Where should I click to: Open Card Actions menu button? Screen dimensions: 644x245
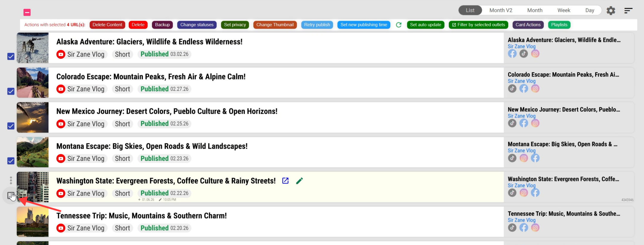click(528, 25)
